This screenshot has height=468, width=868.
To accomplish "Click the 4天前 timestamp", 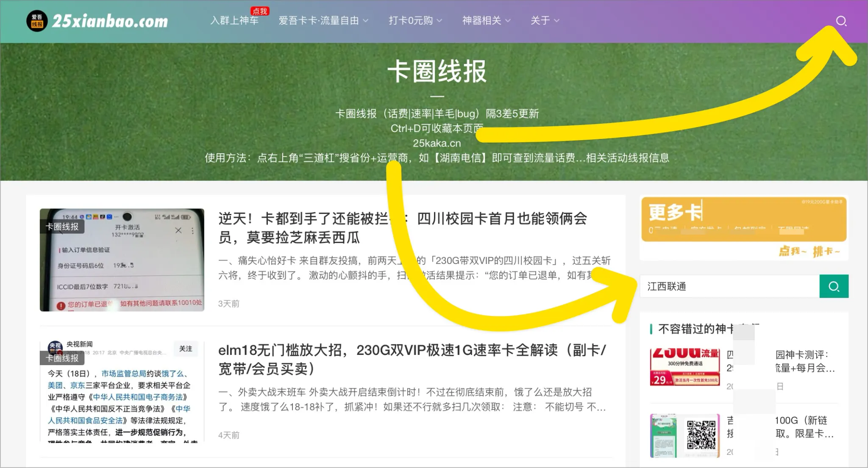I will coord(229,435).
